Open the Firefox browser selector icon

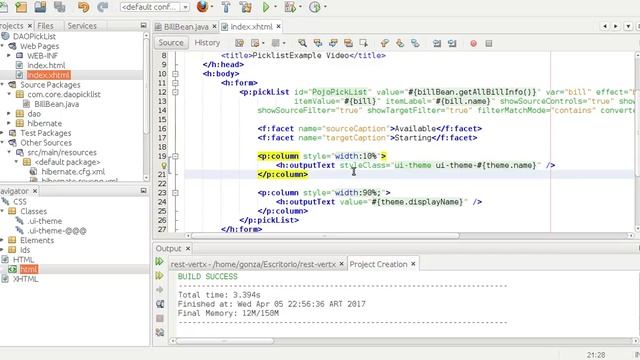click(x=202, y=7)
